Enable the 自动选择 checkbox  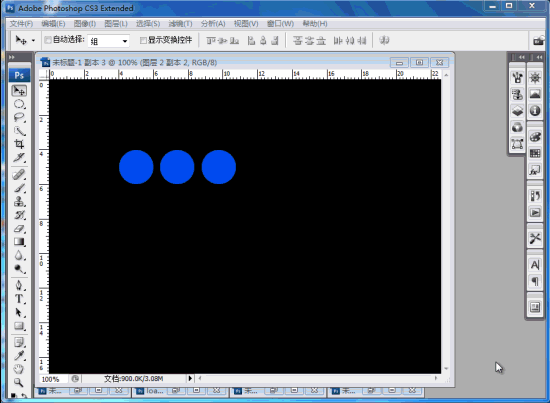48,40
